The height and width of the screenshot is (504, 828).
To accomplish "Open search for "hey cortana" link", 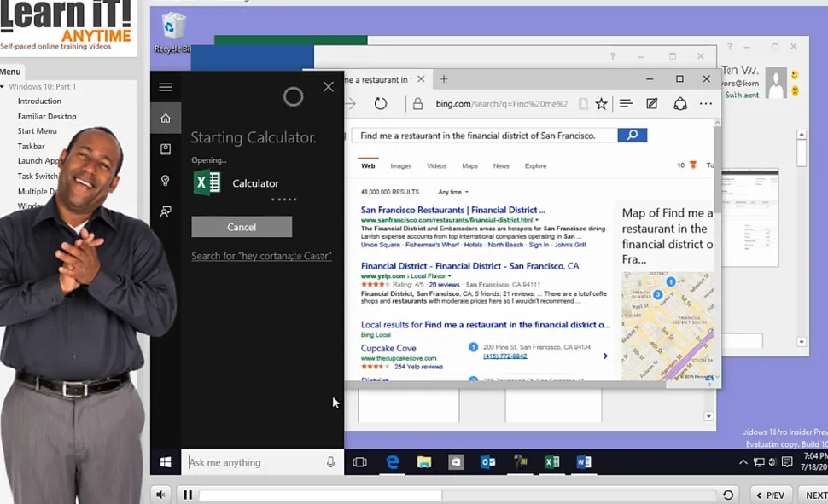I will (261, 256).
